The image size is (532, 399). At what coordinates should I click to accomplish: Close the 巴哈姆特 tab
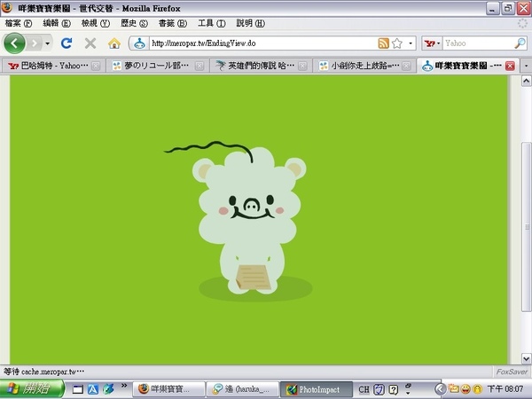[x=96, y=66]
